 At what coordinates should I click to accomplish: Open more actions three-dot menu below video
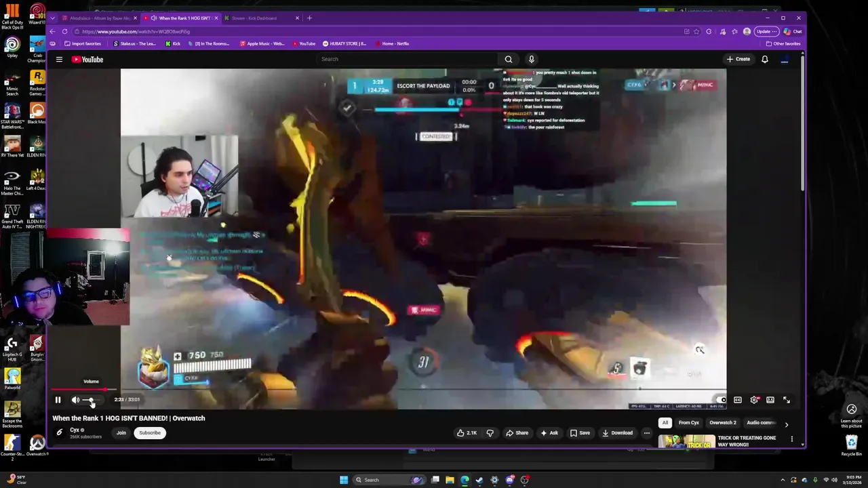coord(647,432)
